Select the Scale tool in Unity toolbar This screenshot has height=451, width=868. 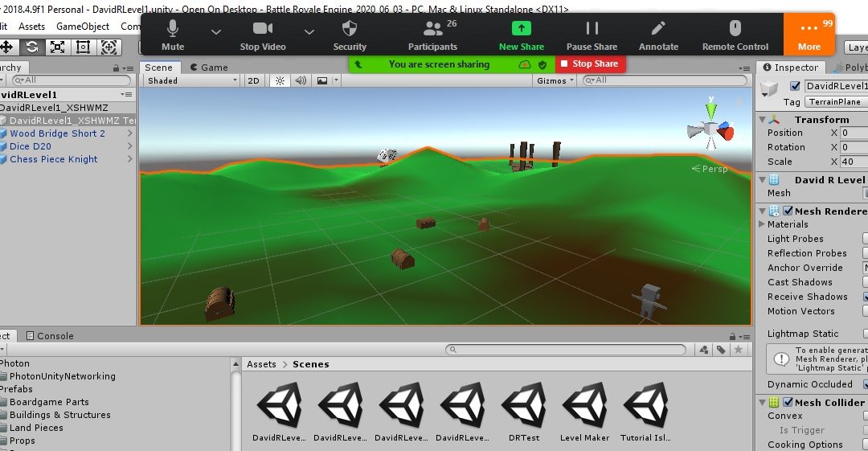pos(58,47)
